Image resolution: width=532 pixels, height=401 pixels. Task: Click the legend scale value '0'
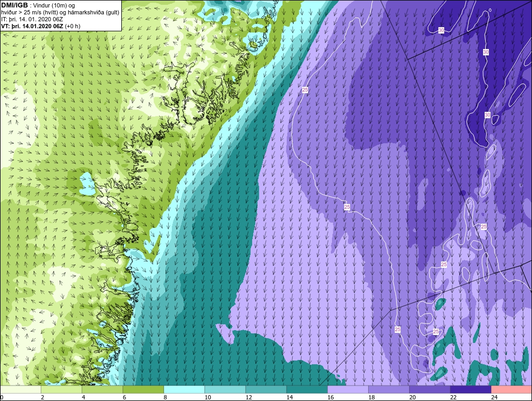(x=2, y=397)
